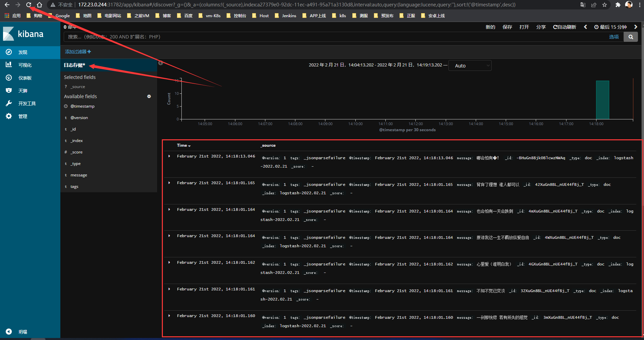
Task: Open the share page icon in address bar
Action: point(594,5)
